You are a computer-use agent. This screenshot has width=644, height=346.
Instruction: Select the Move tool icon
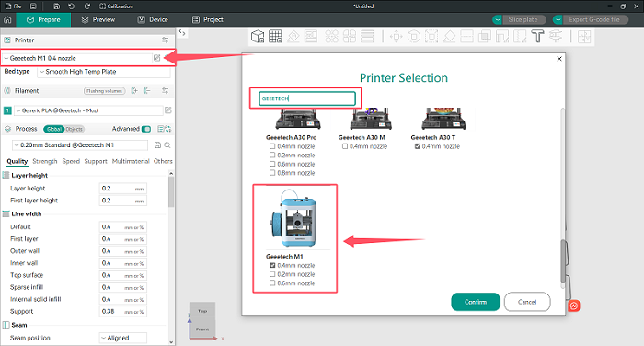(x=396, y=37)
